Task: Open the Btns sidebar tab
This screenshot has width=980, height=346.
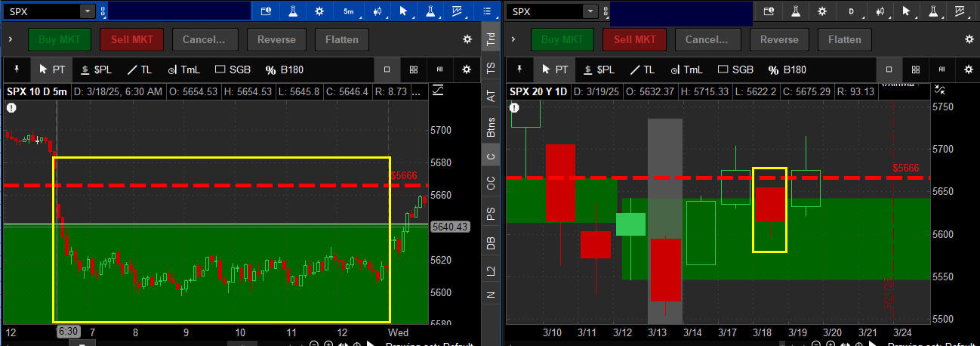Action: pos(491,127)
